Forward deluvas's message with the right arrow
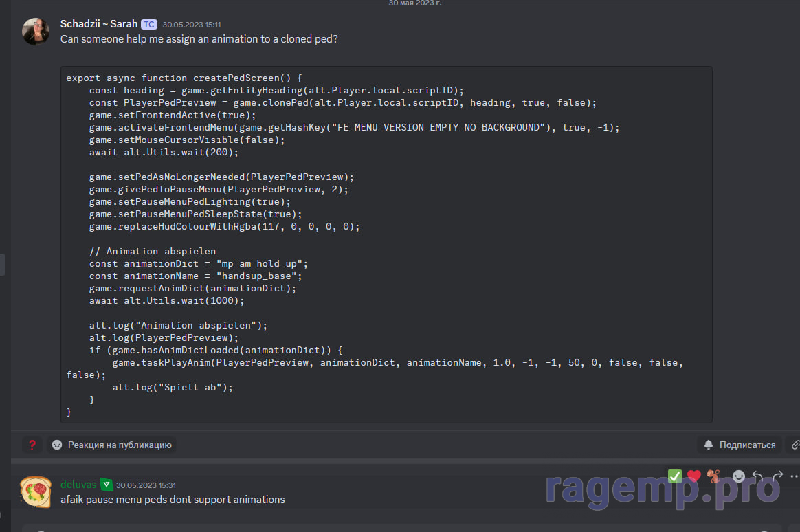 point(777,476)
